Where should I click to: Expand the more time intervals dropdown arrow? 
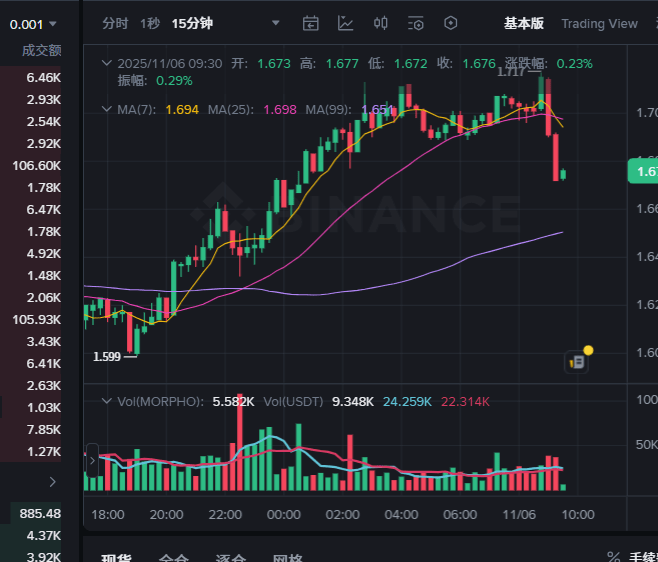pos(276,23)
